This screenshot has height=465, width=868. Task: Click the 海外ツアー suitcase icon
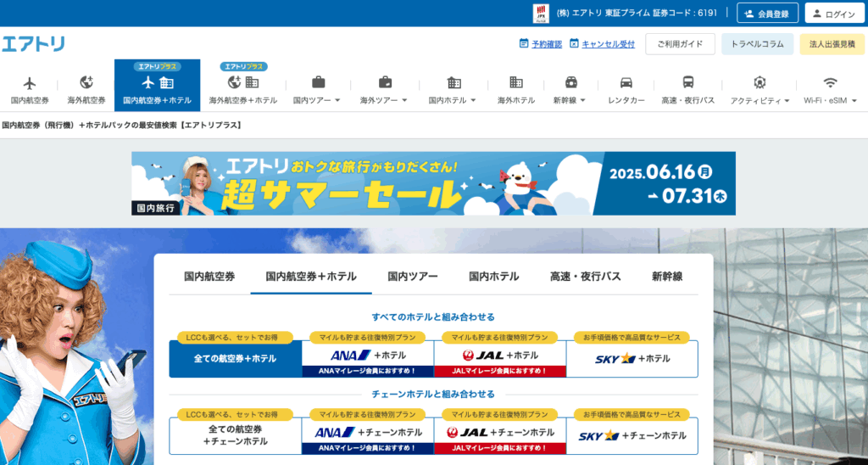click(386, 82)
